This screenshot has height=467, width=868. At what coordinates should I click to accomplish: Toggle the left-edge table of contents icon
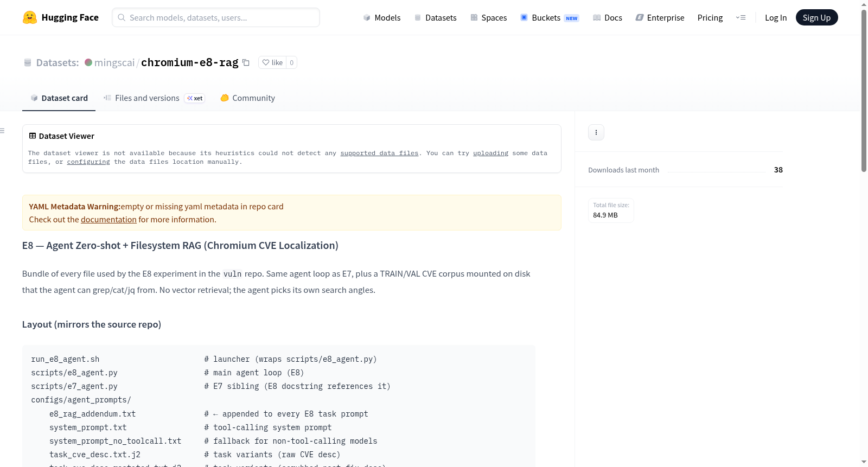pos(2,131)
